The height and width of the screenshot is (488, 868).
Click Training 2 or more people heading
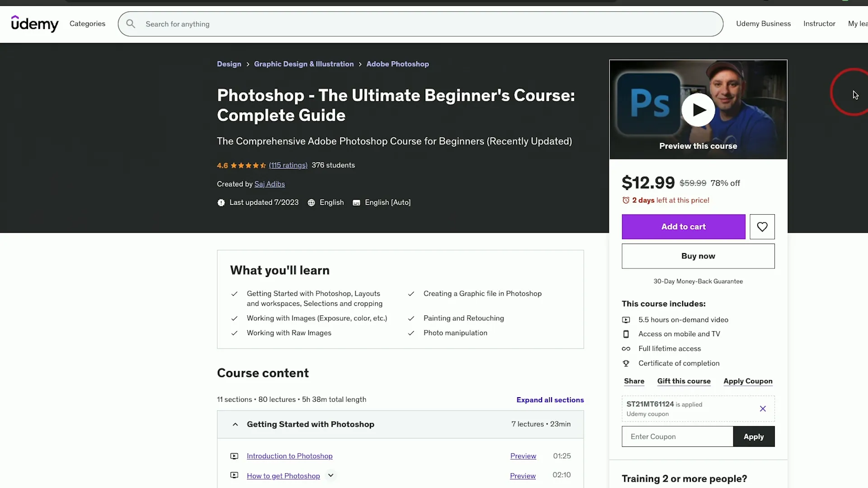coord(684,479)
